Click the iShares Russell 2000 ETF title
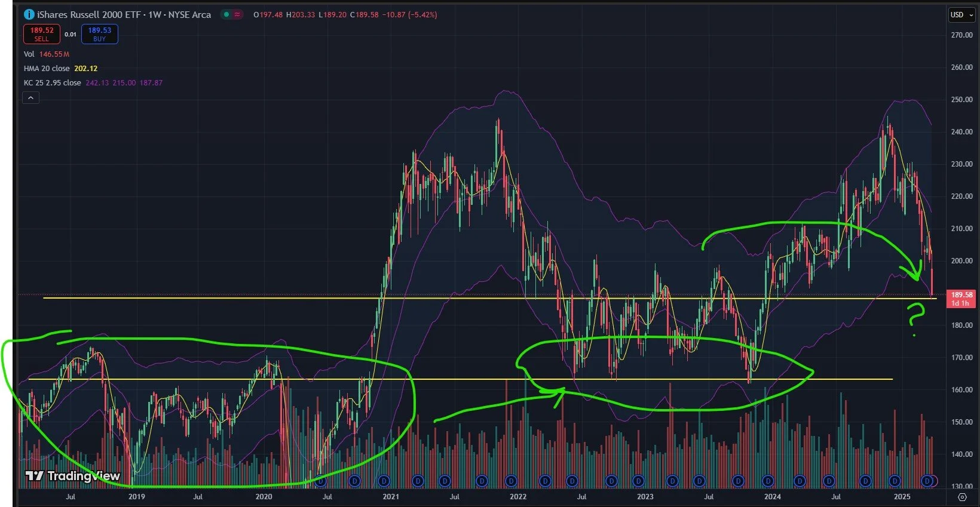 pos(90,14)
